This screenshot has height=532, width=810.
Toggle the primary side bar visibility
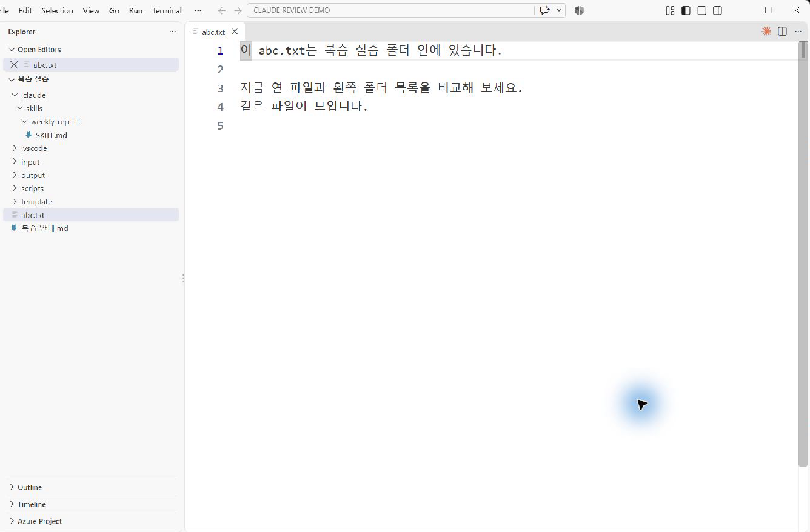686,10
